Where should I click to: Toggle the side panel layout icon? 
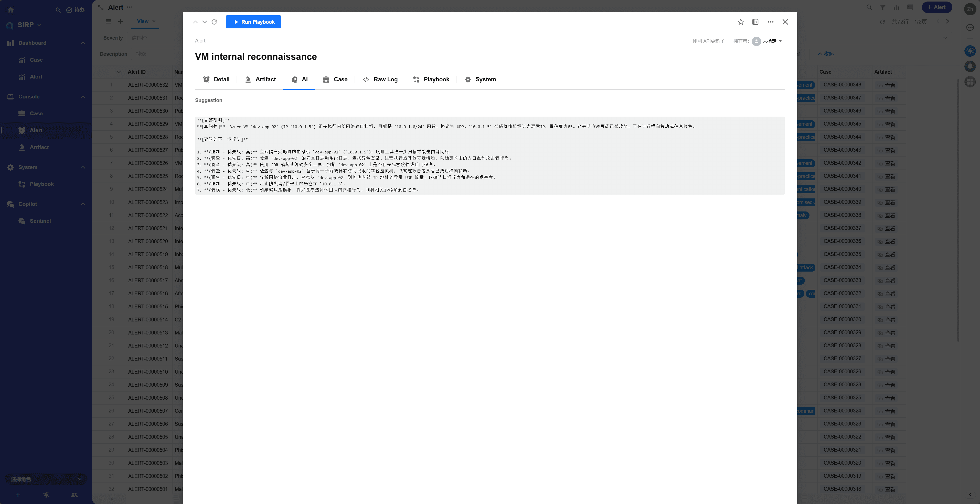(x=755, y=22)
